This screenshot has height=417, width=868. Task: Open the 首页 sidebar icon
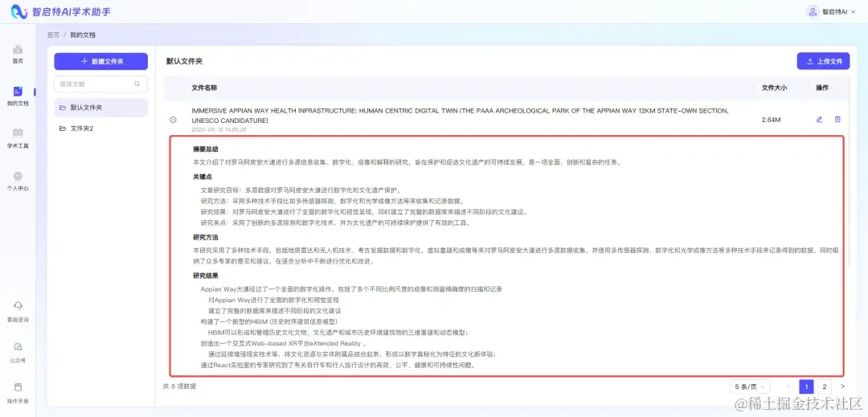pyautogui.click(x=18, y=50)
